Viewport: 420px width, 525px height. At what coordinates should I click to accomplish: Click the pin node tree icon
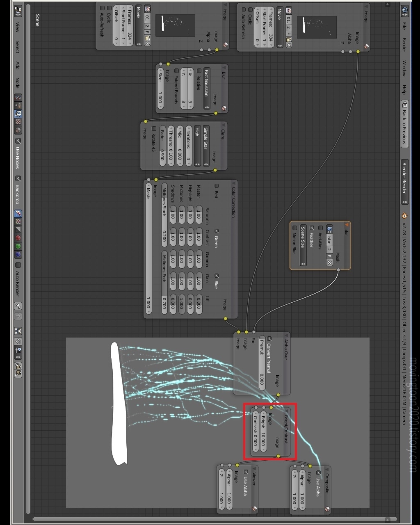tap(18, 306)
